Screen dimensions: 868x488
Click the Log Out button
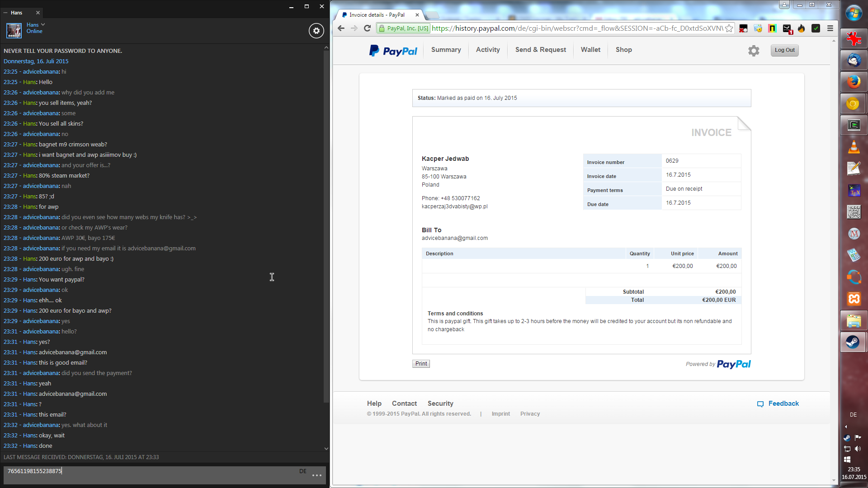coord(784,50)
